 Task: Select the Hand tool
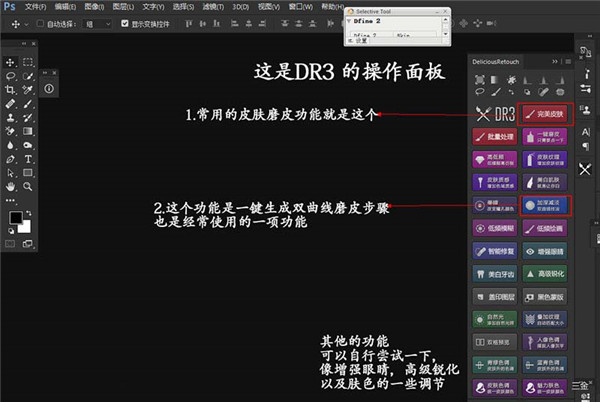point(10,185)
